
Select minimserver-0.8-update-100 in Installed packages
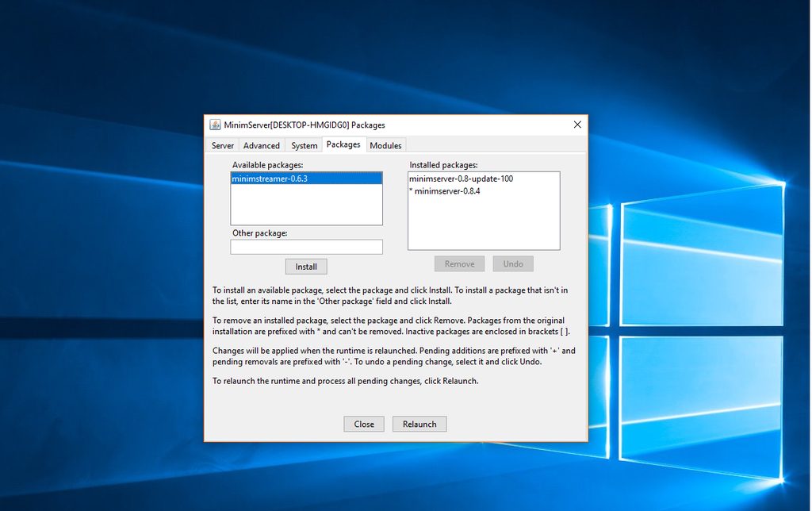pos(461,179)
